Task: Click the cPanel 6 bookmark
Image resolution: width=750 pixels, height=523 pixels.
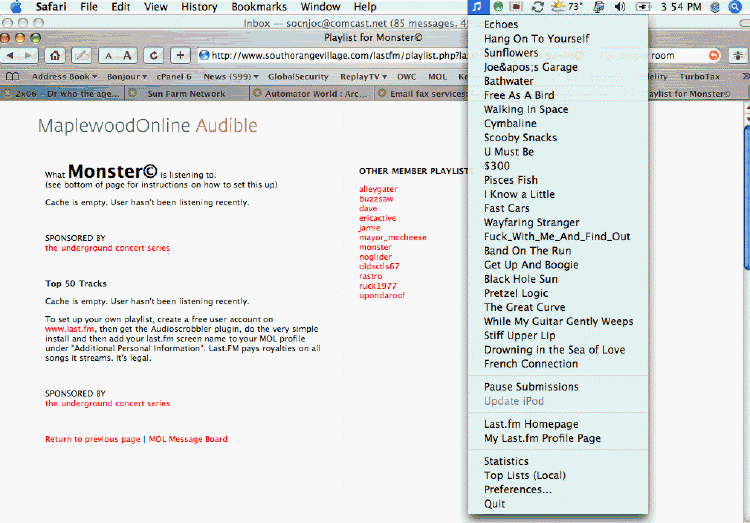Action: 174,77
